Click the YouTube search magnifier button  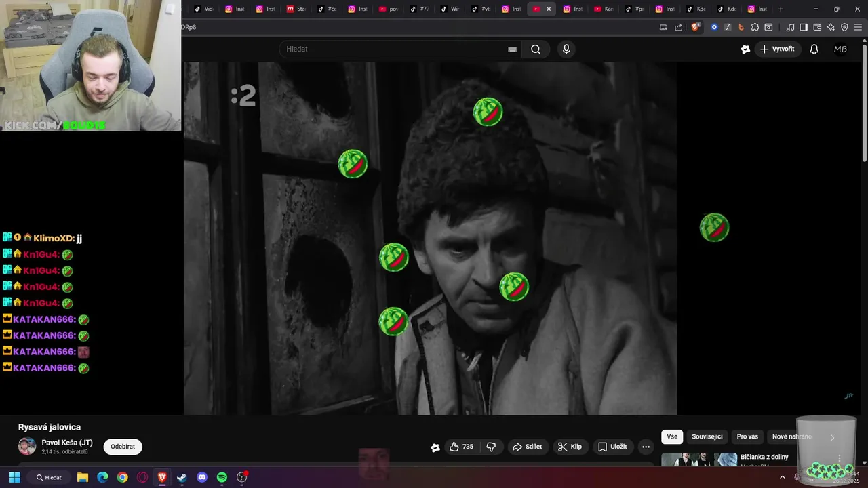(536, 49)
